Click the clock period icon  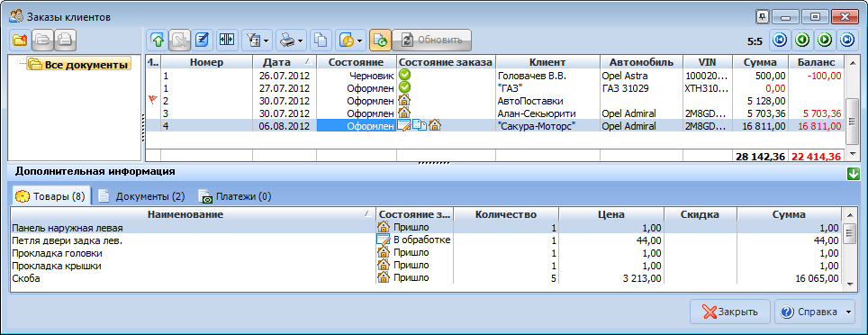(346, 40)
